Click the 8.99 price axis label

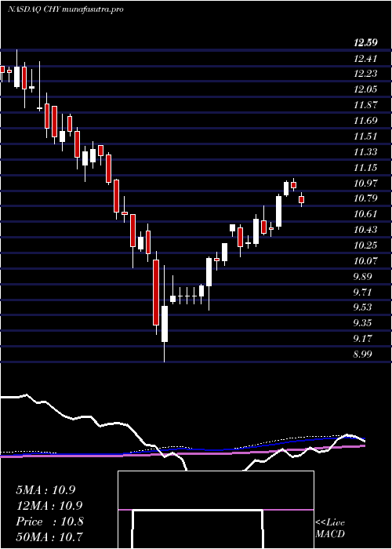tap(362, 354)
